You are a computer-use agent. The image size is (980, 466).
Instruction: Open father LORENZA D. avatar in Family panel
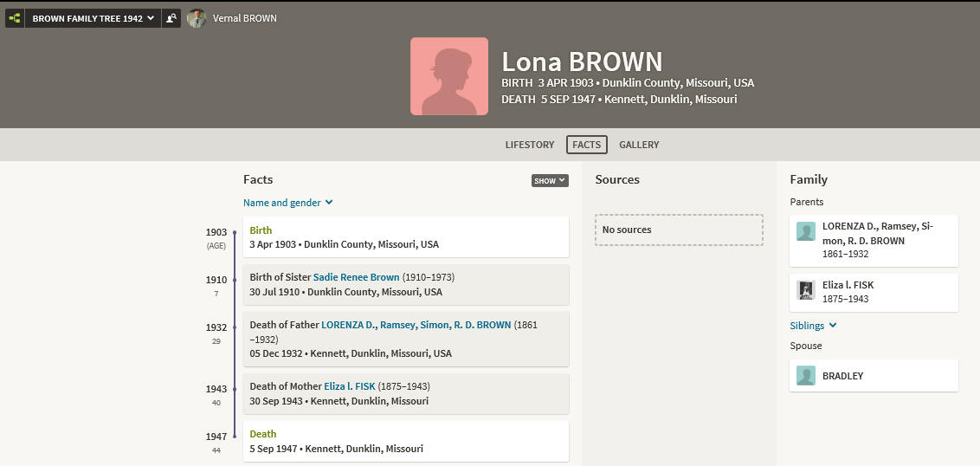pos(806,231)
